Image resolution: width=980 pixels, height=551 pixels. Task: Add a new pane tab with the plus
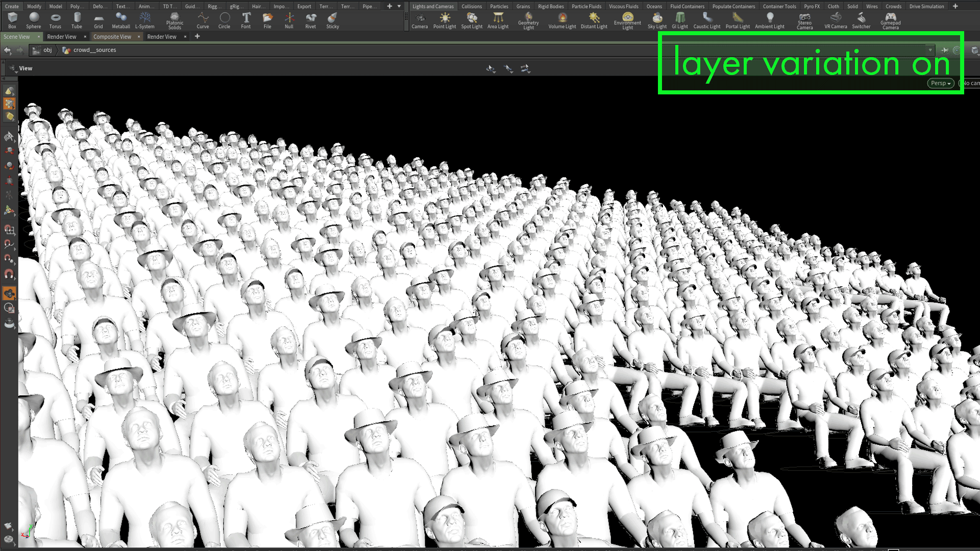coord(198,37)
